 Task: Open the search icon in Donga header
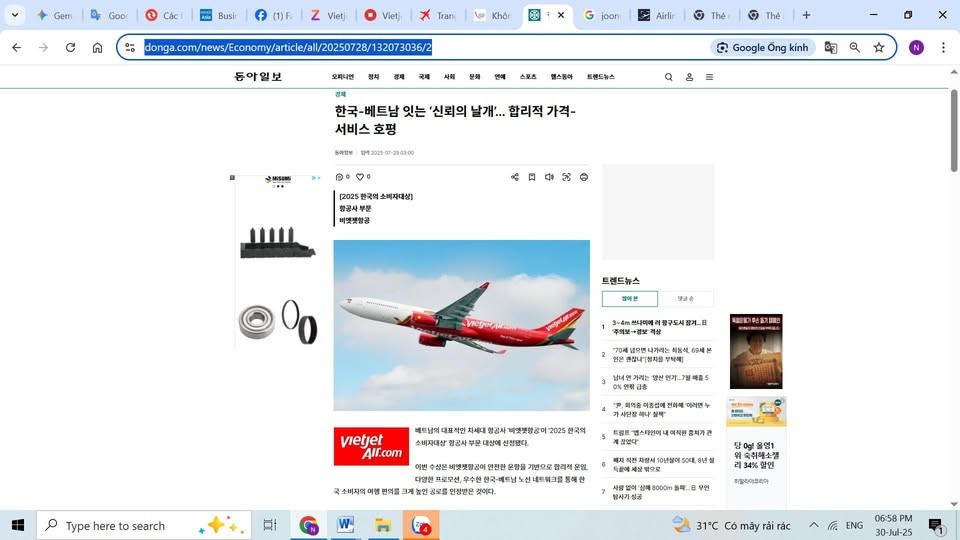[x=669, y=77]
